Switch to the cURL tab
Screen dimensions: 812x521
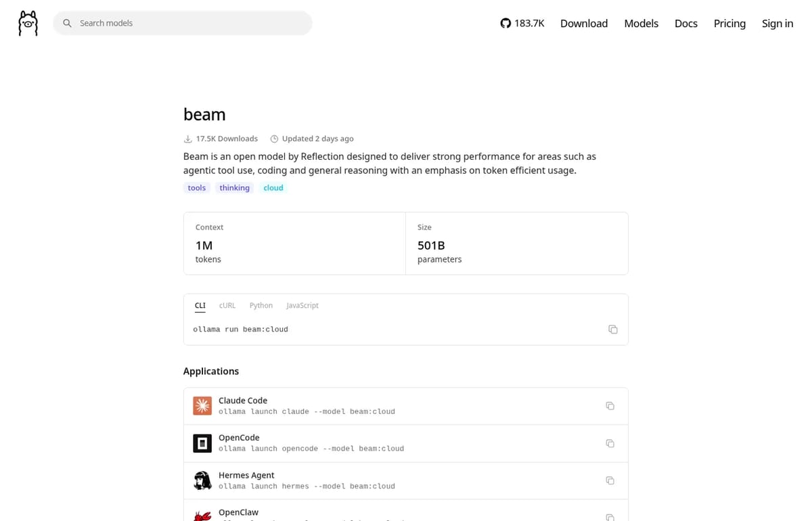(x=227, y=305)
